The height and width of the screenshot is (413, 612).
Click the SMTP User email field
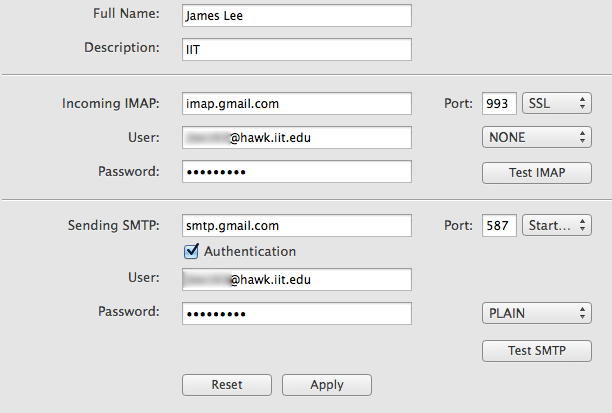(x=297, y=280)
